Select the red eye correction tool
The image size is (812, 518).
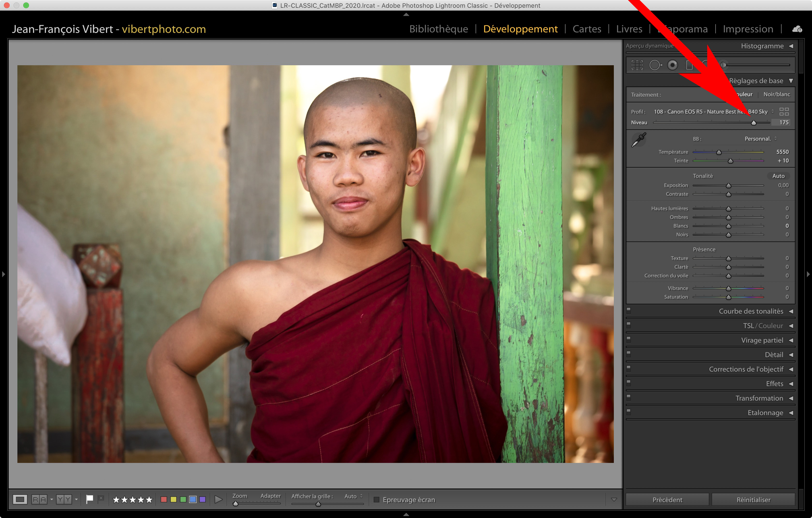(x=672, y=65)
